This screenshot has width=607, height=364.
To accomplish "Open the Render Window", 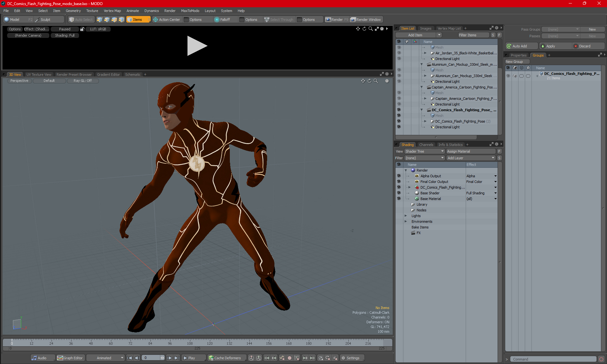I will point(366,20).
